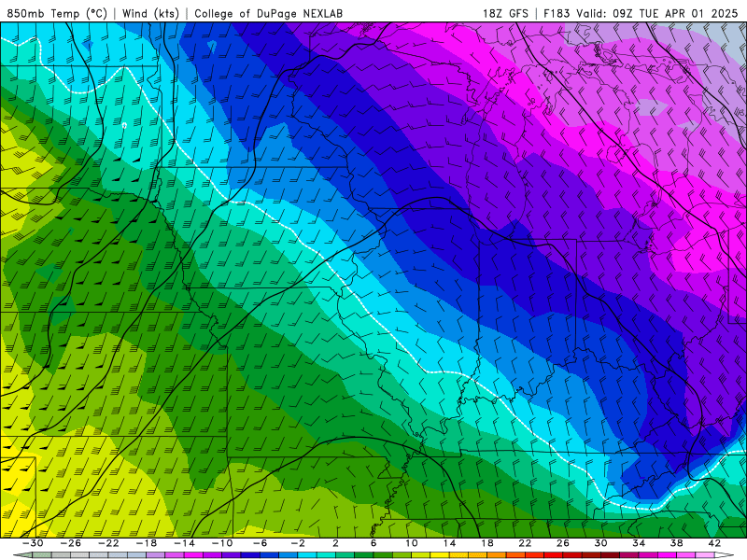Click the -22 color scale label

[x=108, y=543]
